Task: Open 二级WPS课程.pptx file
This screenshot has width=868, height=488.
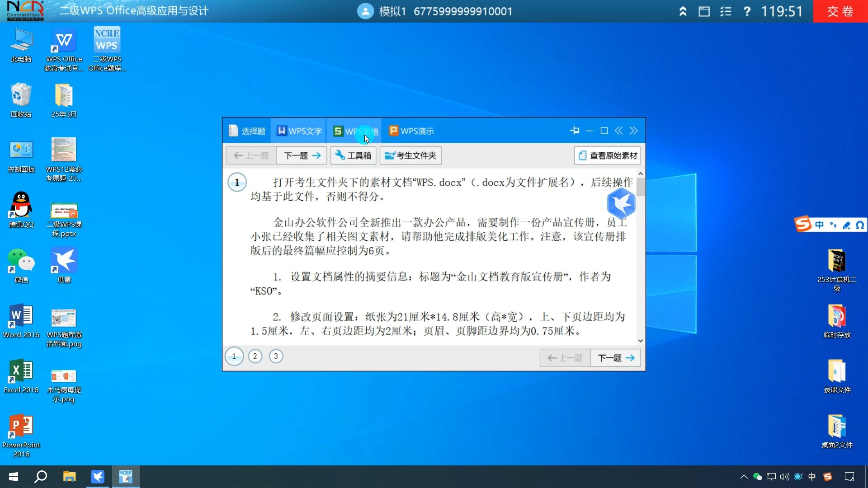Action: [64, 220]
